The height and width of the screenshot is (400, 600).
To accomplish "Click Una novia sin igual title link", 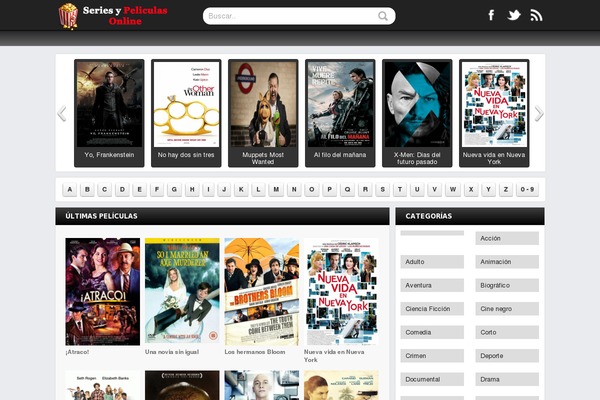I will (x=172, y=352).
